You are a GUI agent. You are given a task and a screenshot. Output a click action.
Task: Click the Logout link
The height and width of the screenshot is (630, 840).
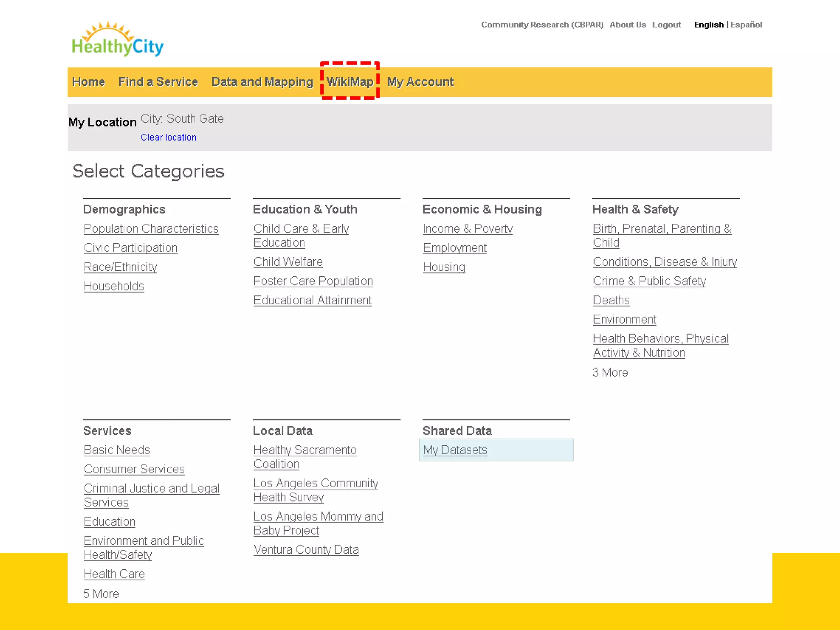click(666, 25)
